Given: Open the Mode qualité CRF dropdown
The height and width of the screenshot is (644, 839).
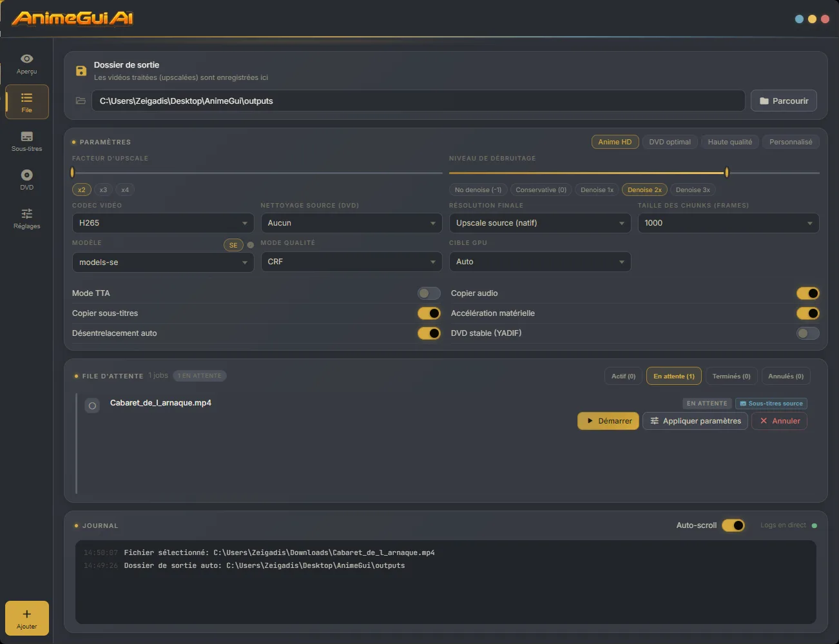Looking at the screenshot, I should pyautogui.click(x=351, y=262).
